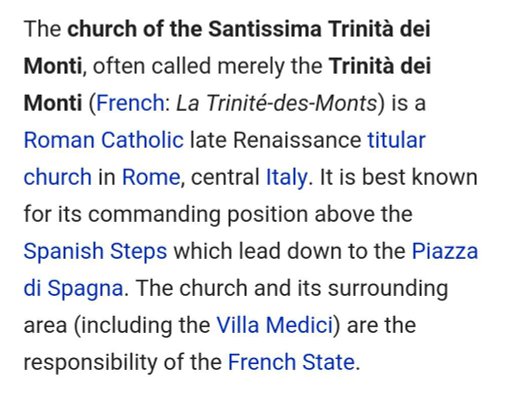Follow the Roman Catholic link
Screen dimensions: 512x397
(x=104, y=140)
